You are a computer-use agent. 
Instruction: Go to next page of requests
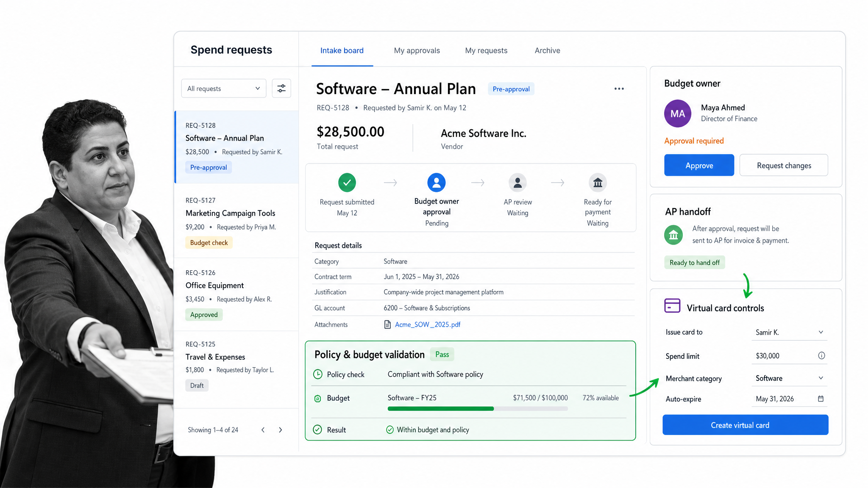click(280, 430)
